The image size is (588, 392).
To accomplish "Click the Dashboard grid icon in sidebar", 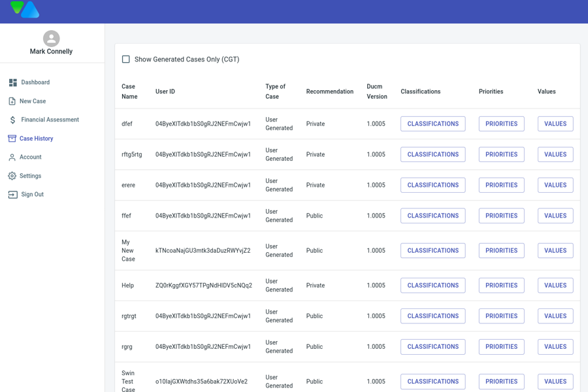I will [x=12, y=83].
